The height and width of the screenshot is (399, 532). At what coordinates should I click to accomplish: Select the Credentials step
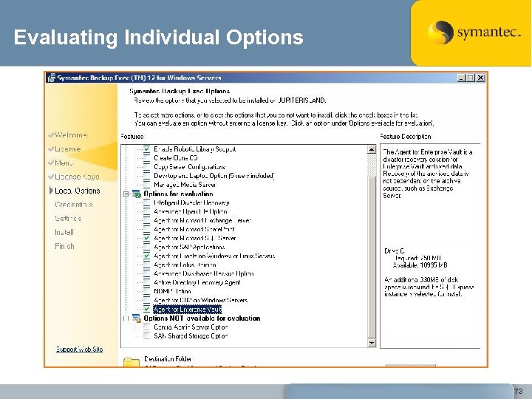pyautogui.click(x=74, y=205)
